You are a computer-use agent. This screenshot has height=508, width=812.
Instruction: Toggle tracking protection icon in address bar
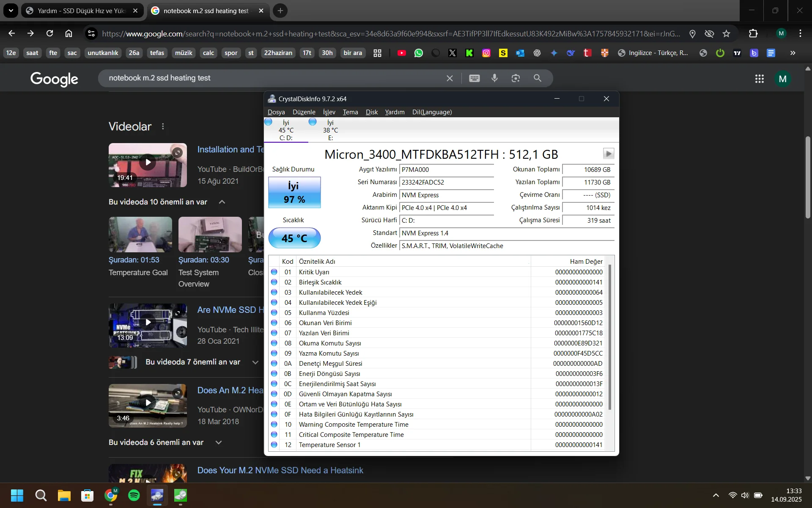pos(709,33)
